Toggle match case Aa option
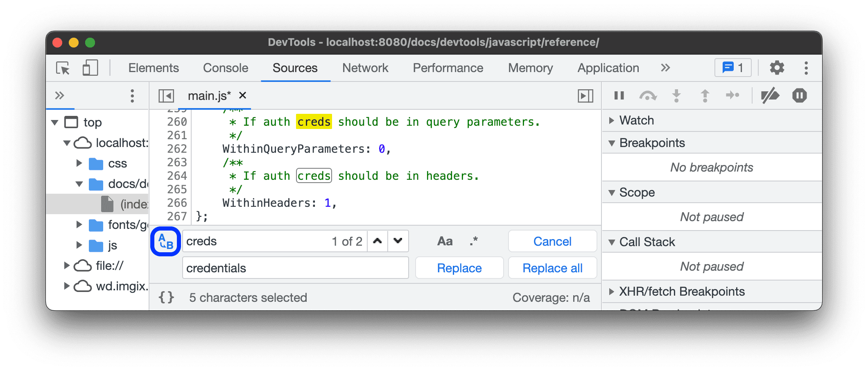 (445, 242)
